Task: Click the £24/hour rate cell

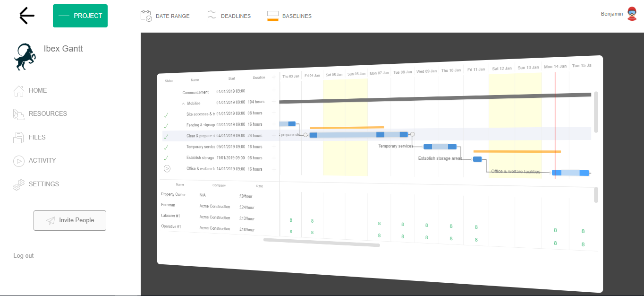Action: pos(247,207)
